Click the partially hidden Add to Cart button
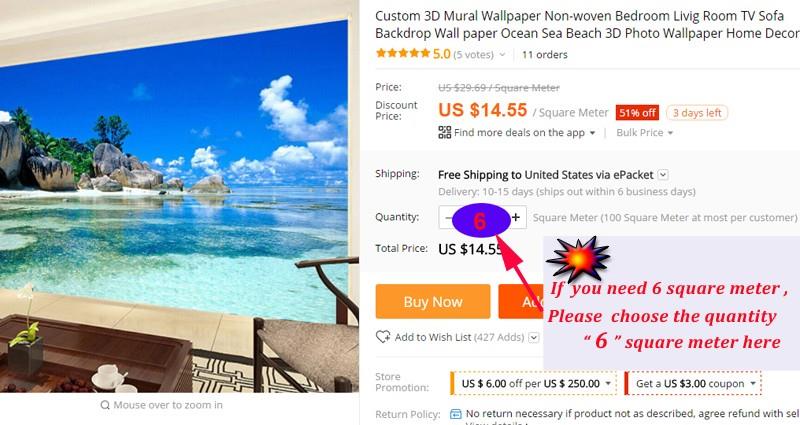This screenshot has height=425, width=800. [520, 302]
